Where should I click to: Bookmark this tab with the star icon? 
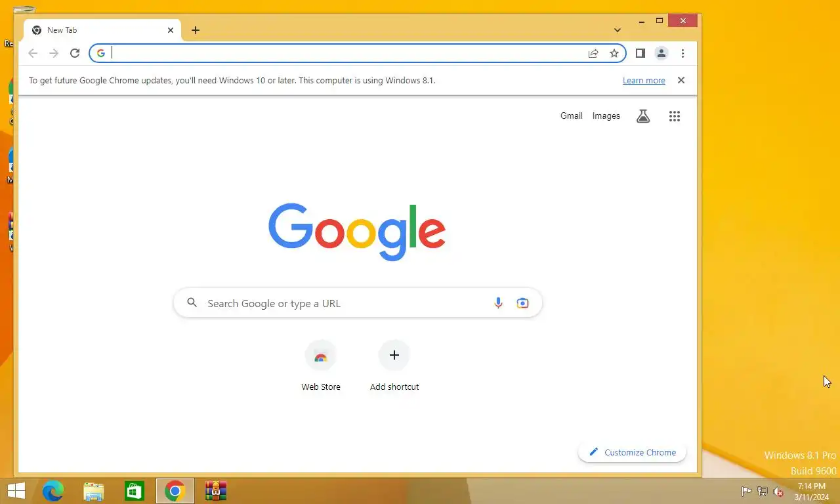[614, 53]
